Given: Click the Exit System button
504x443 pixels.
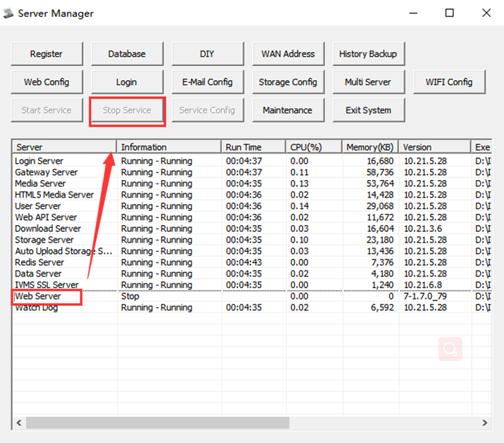Looking at the screenshot, I should (368, 110).
